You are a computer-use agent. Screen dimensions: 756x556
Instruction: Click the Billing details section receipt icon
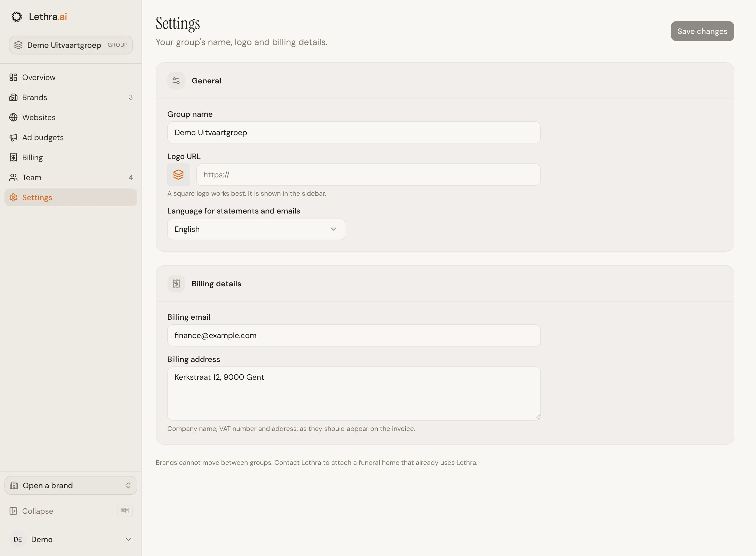(x=176, y=284)
